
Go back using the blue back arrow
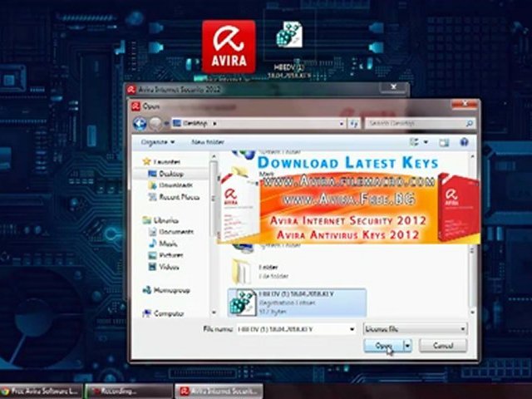point(140,124)
